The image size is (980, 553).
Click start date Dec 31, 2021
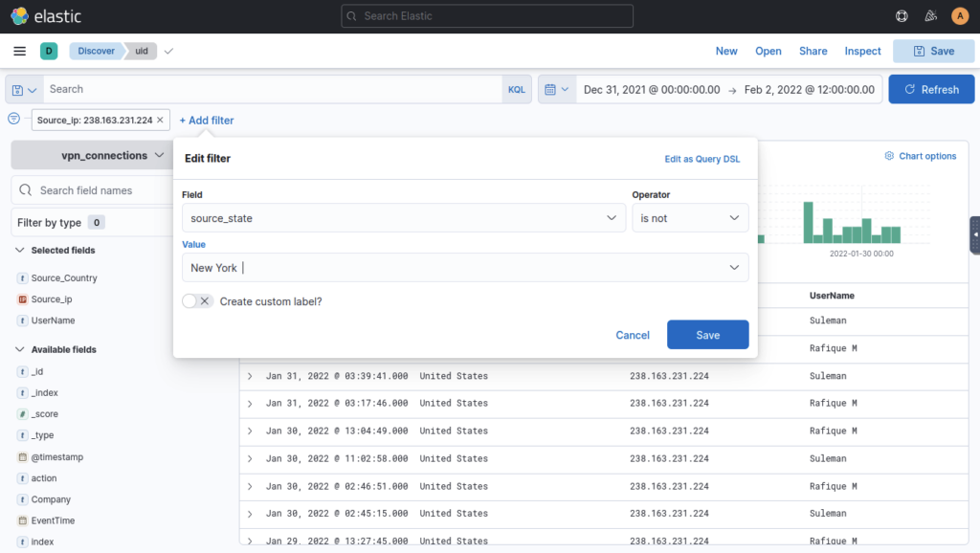click(x=651, y=89)
